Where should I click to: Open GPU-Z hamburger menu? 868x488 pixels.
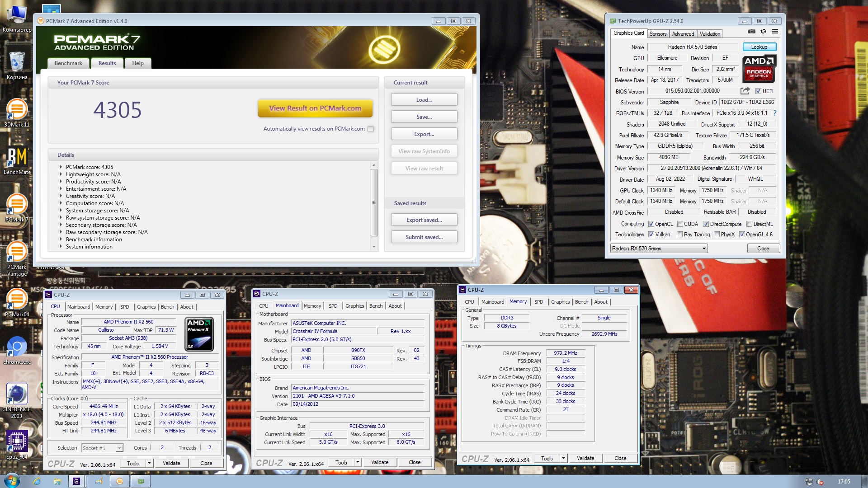[x=775, y=32]
